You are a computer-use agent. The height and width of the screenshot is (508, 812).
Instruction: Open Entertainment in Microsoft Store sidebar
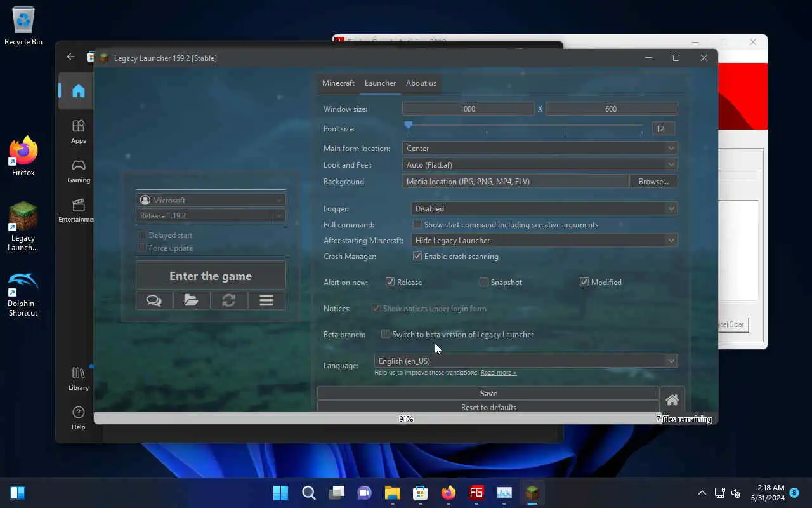coord(78,210)
